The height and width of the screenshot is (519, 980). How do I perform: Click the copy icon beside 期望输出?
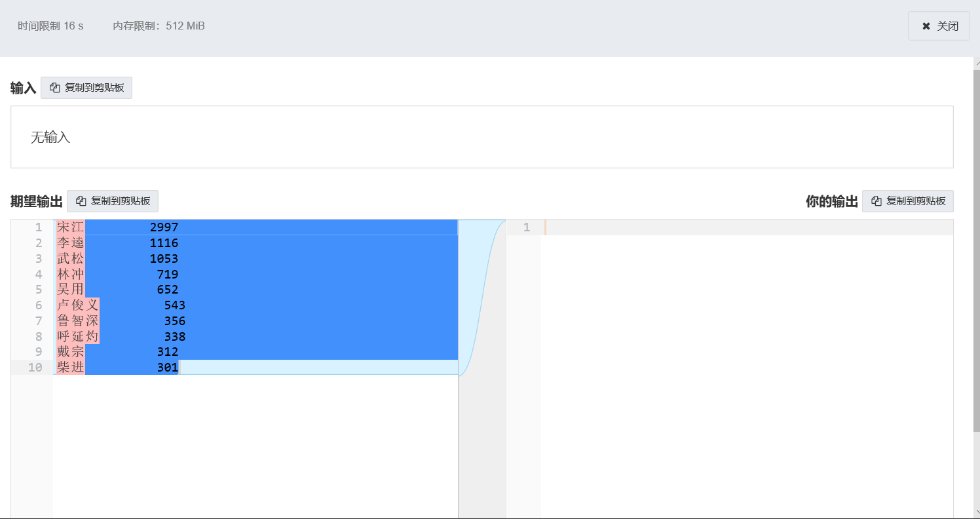[81, 201]
